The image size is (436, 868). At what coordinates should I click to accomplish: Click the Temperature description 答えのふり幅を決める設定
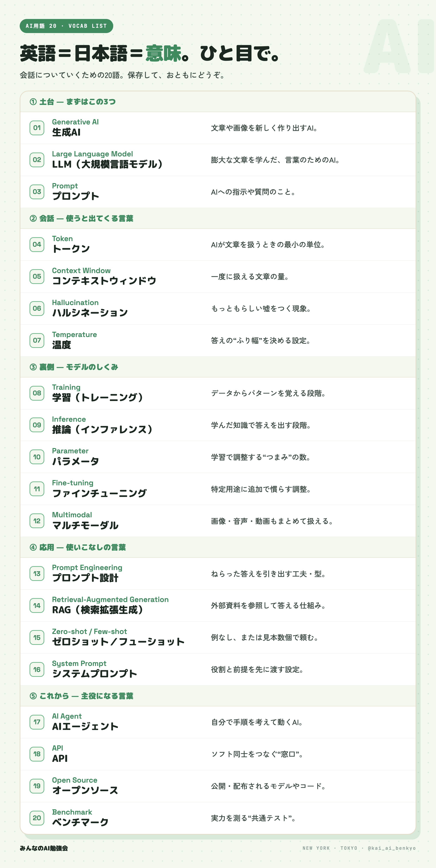point(261,341)
